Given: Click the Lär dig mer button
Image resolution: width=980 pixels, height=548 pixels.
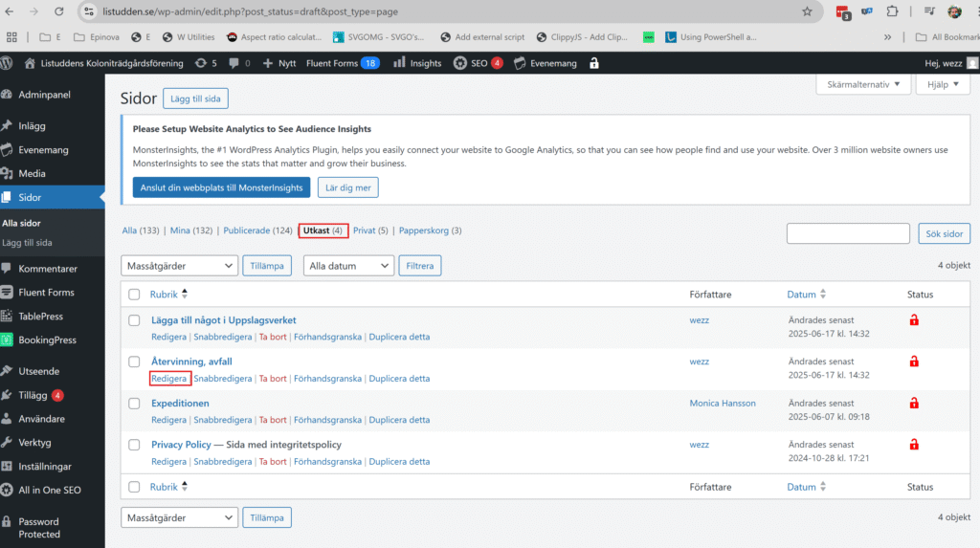Looking at the screenshot, I should click(x=347, y=187).
